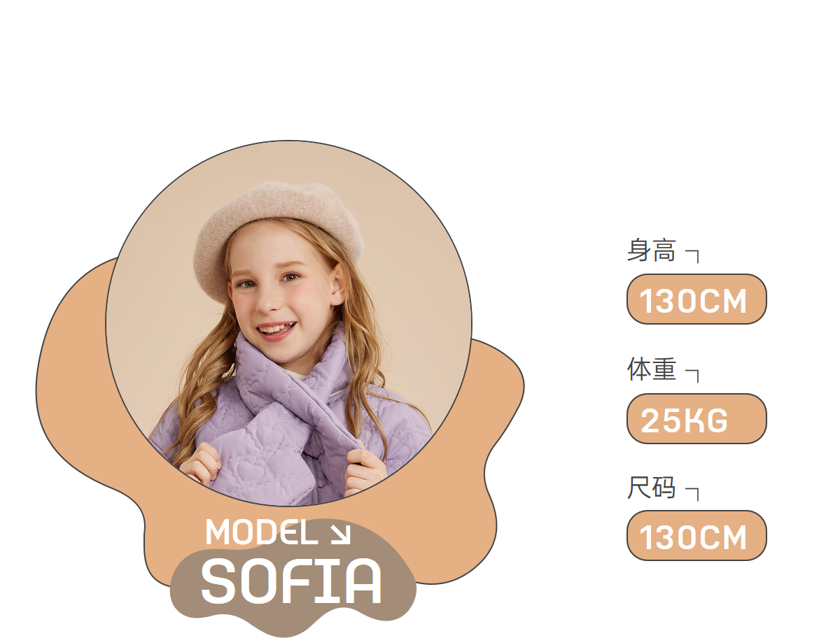Image resolution: width=840 pixels, height=638 pixels.
Task: Click the corner bracket next to 尺码
Action: click(x=692, y=492)
